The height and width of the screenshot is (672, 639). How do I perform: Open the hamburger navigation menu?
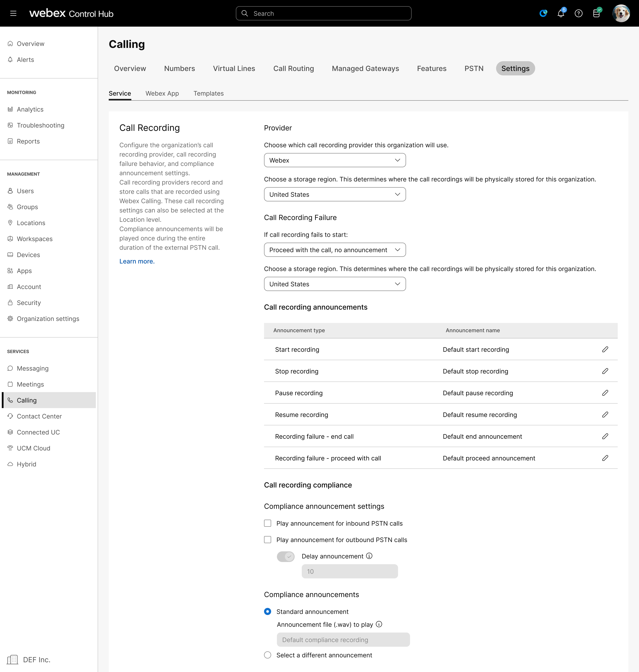point(13,13)
